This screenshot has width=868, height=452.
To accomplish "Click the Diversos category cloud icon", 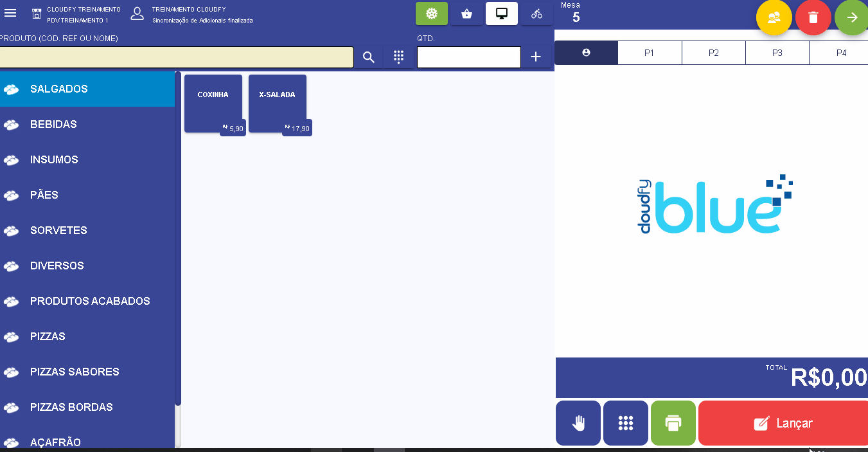I will (x=11, y=266).
